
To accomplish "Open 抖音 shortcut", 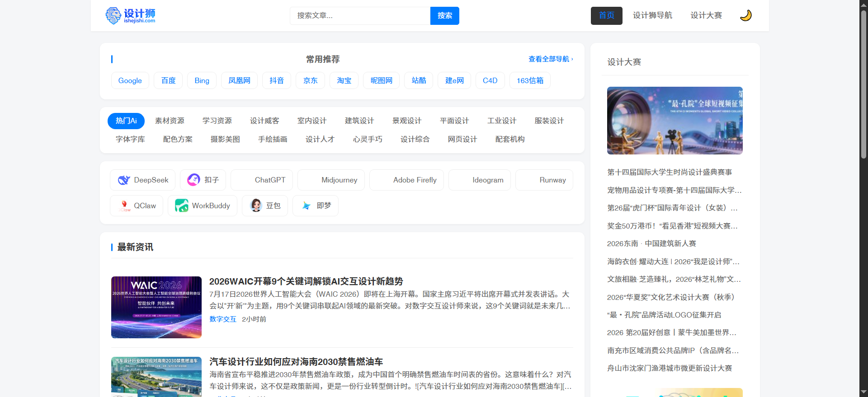I will (277, 80).
